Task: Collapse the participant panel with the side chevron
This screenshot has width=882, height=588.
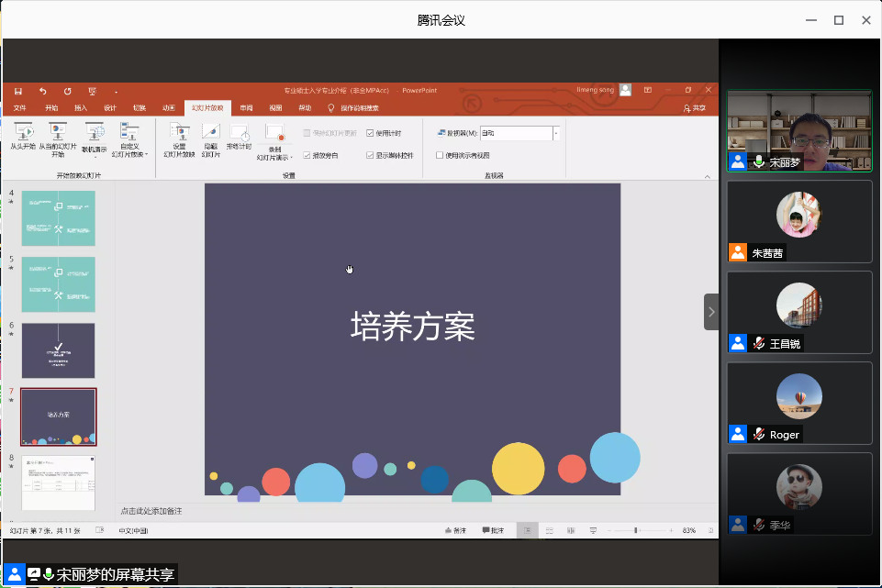Action: (x=711, y=312)
